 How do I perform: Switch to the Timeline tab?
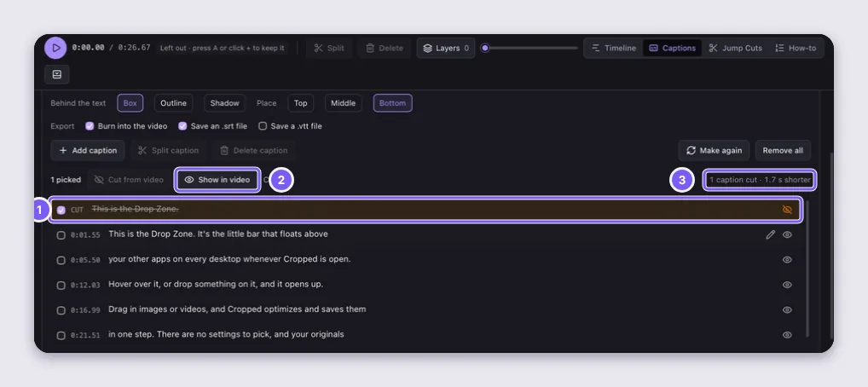click(613, 49)
